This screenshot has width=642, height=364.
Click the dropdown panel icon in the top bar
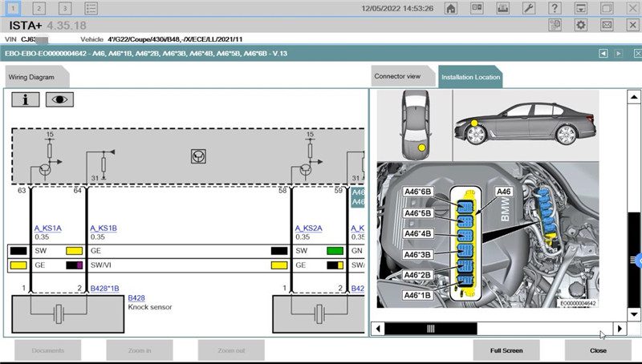click(580, 8)
